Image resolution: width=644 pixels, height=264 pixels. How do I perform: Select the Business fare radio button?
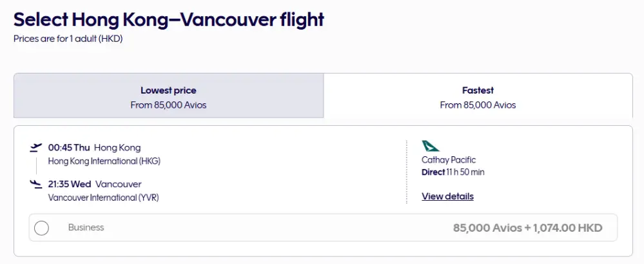pyautogui.click(x=41, y=228)
